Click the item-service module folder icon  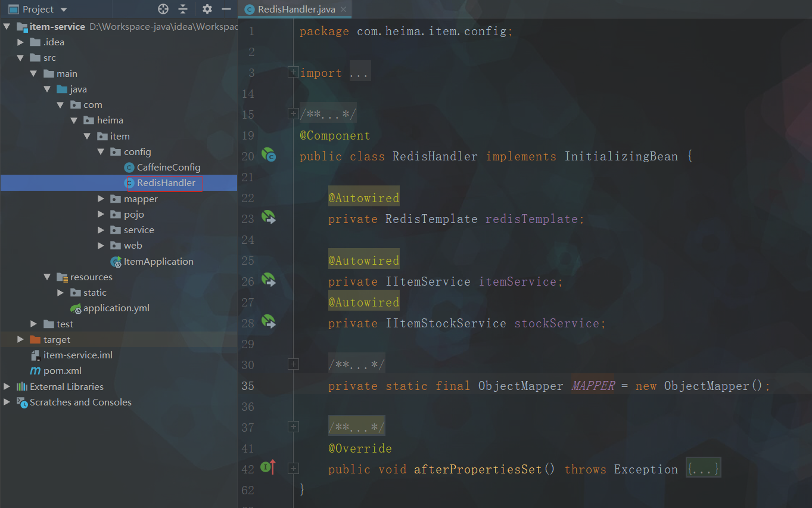point(22,27)
